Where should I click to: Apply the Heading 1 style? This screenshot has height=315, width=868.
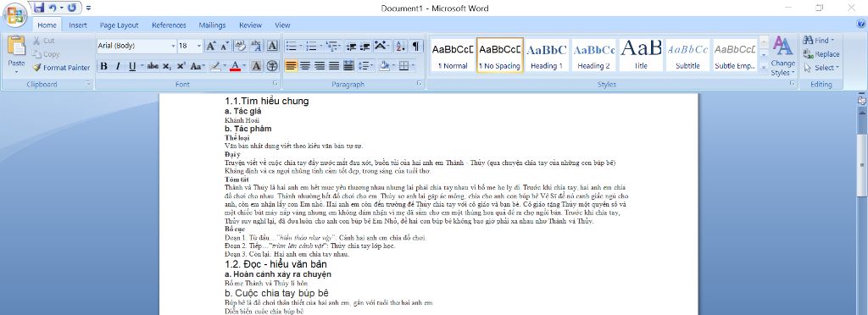pos(547,55)
